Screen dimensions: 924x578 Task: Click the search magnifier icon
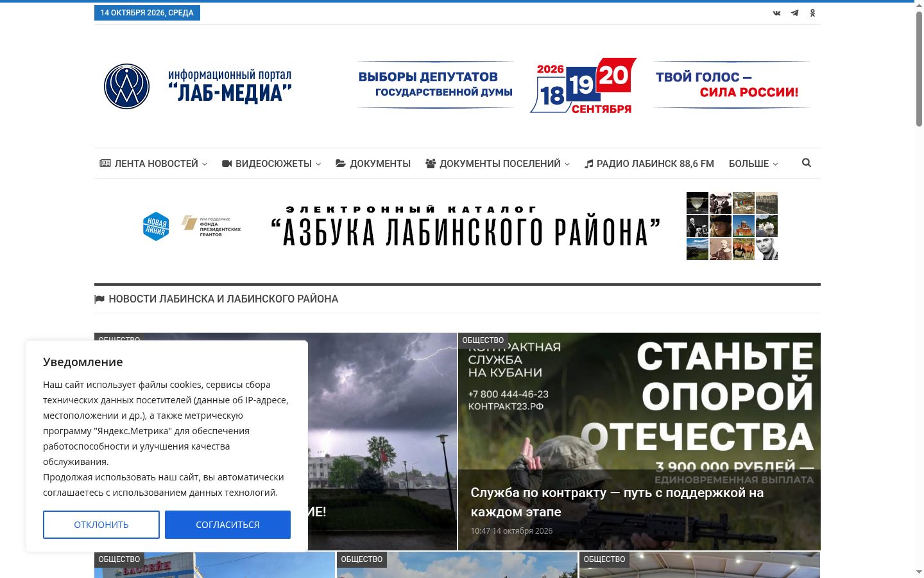(x=807, y=163)
